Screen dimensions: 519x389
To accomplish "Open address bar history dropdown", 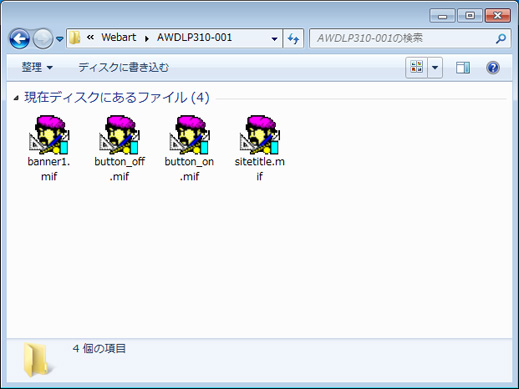I will coord(274,39).
